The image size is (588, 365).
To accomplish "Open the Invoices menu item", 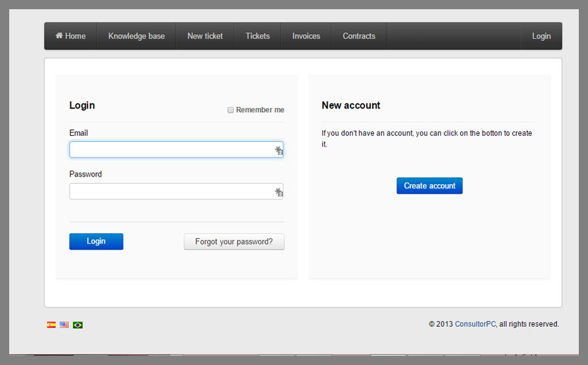I will [x=306, y=36].
